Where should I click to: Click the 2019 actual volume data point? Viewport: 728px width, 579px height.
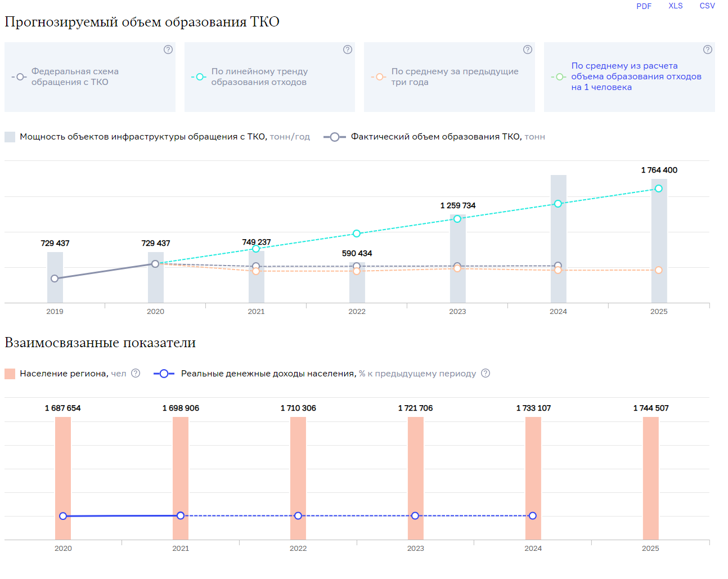point(55,279)
